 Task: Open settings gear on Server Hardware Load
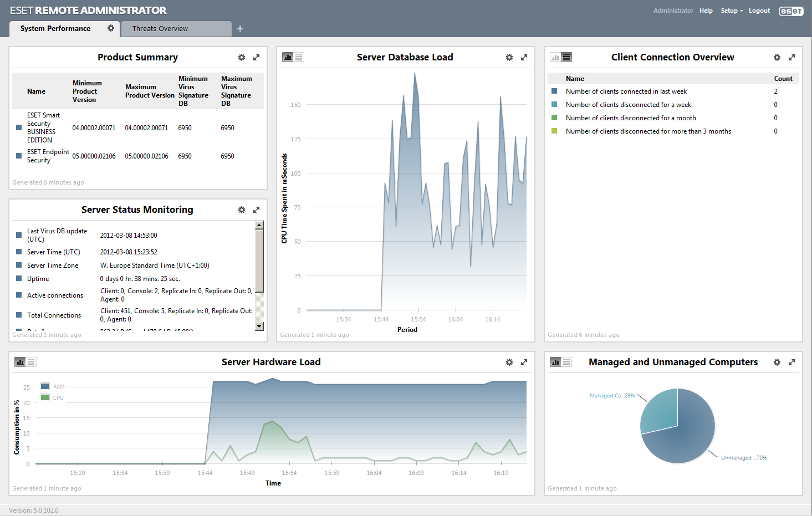[x=509, y=362]
